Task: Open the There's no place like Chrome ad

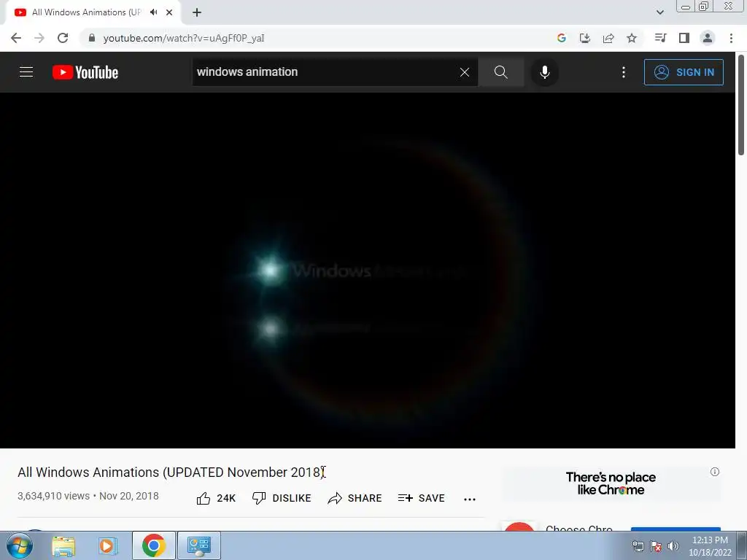Action: 611,484
